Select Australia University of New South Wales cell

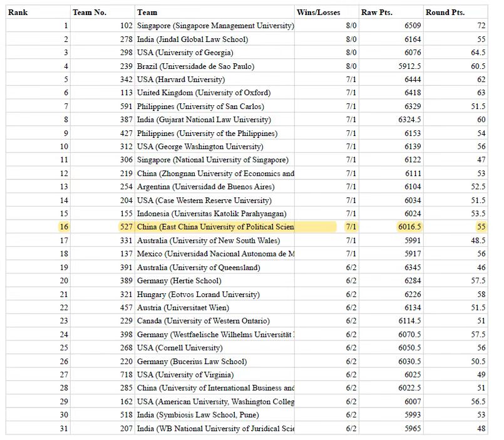pyautogui.click(x=214, y=241)
